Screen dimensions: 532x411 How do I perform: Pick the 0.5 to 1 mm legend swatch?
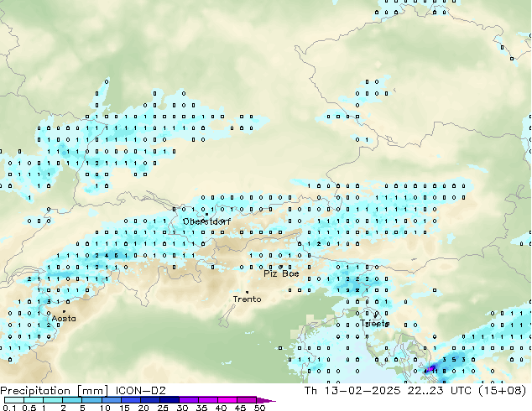click(x=34, y=400)
